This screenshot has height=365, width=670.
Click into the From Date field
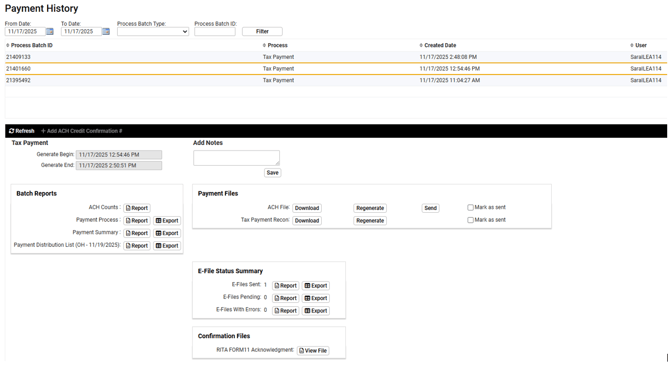click(x=25, y=32)
